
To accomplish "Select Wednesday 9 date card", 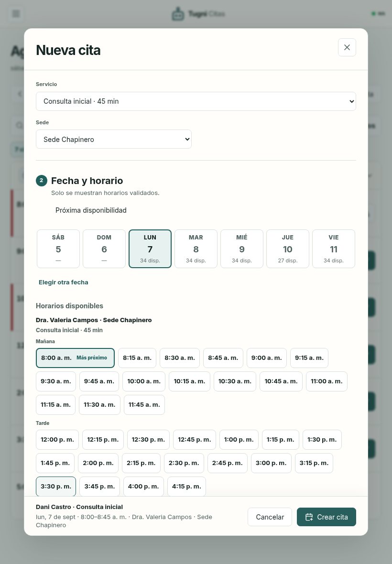I will click(242, 249).
